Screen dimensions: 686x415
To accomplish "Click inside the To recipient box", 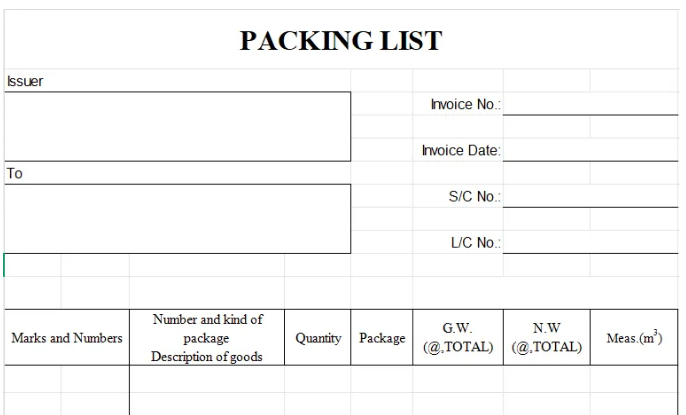I will pos(177,218).
